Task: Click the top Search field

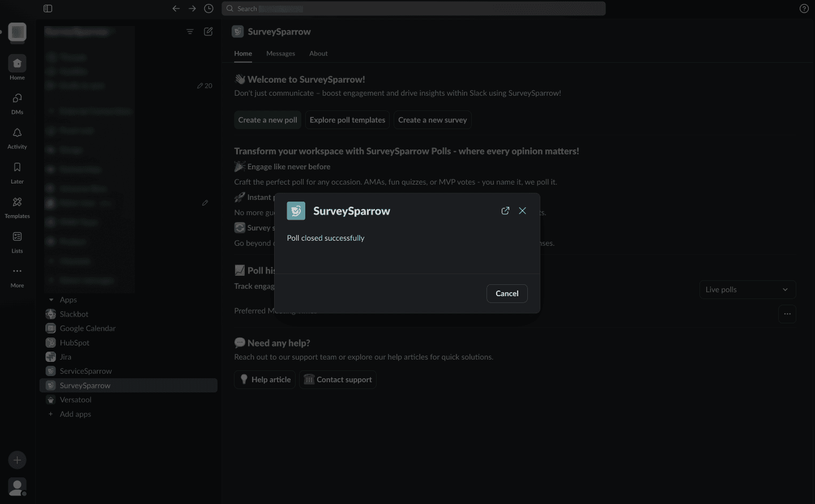Action: coord(413,8)
